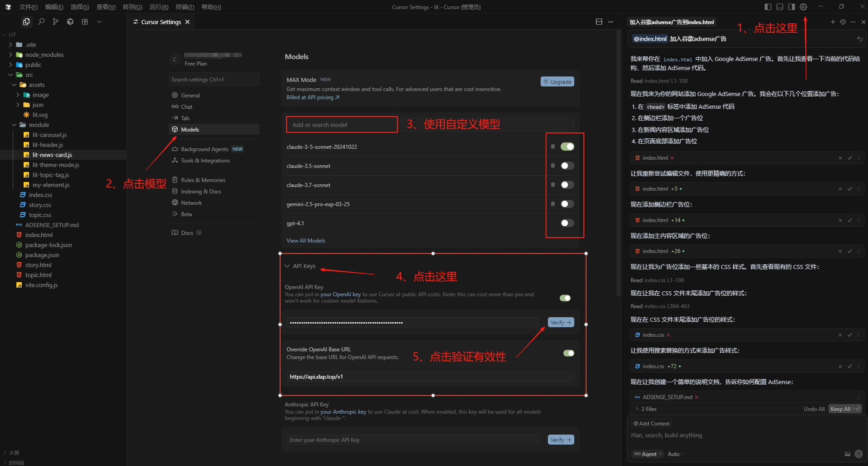Collapse the module folder
Viewport: 868px width, 466px height.
pos(39,125)
